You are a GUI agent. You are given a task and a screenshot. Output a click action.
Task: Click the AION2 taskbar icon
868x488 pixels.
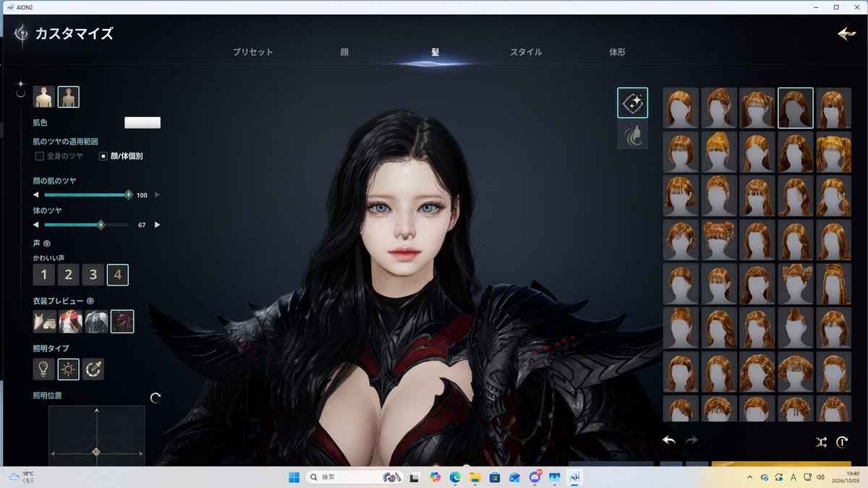(x=575, y=477)
